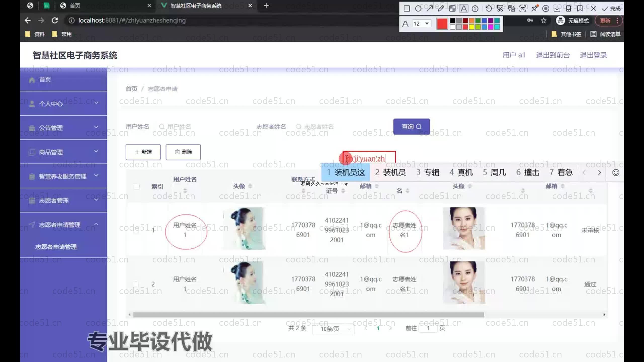Viewport: 644px width, 362px height.
Task: Click the 查询 search button
Action: (412, 126)
